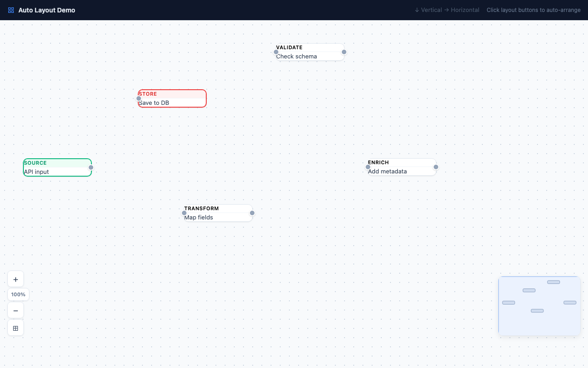The width and height of the screenshot is (588, 368).
Task: Select the ENRICH node labeled Add metadata
Action: pyautogui.click(x=401, y=167)
